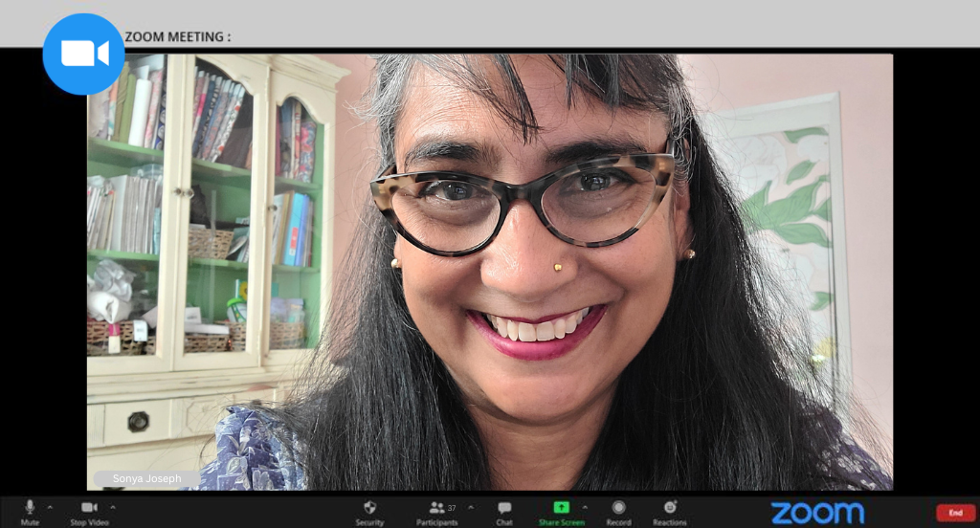Click the ZOOM MEETING title text
980x528 pixels.
click(x=178, y=37)
